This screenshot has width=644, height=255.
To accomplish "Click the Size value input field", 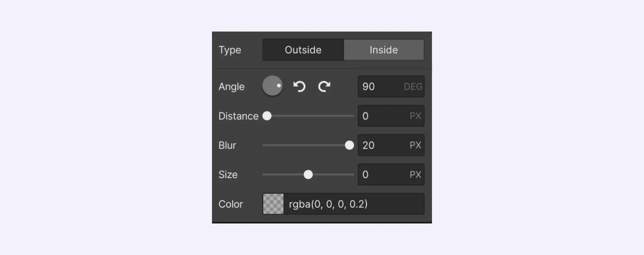I will tap(391, 174).
